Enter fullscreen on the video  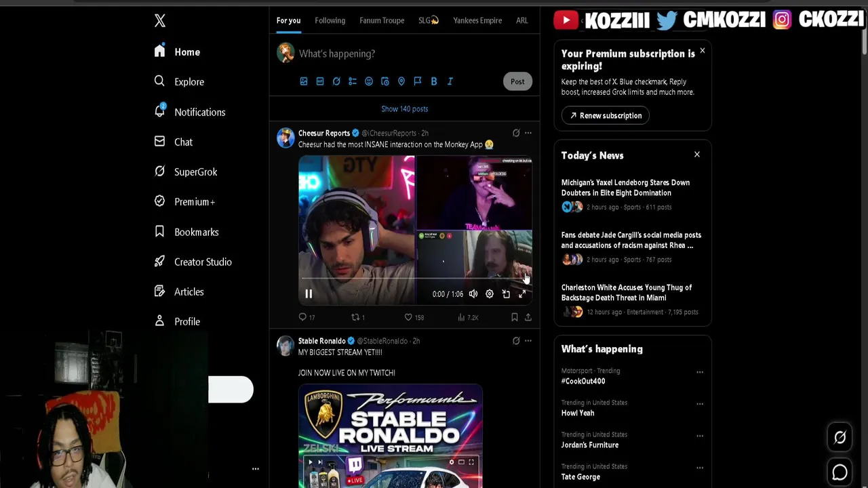tap(522, 293)
